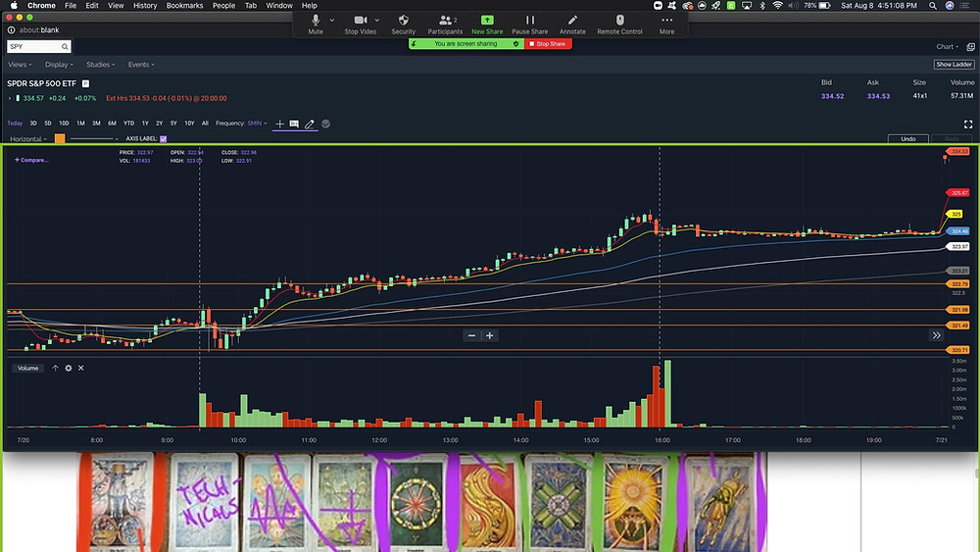The width and height of the screenshot is (980, 552).
Task: Click the Compare link on the chart
Action: [31, 160]
